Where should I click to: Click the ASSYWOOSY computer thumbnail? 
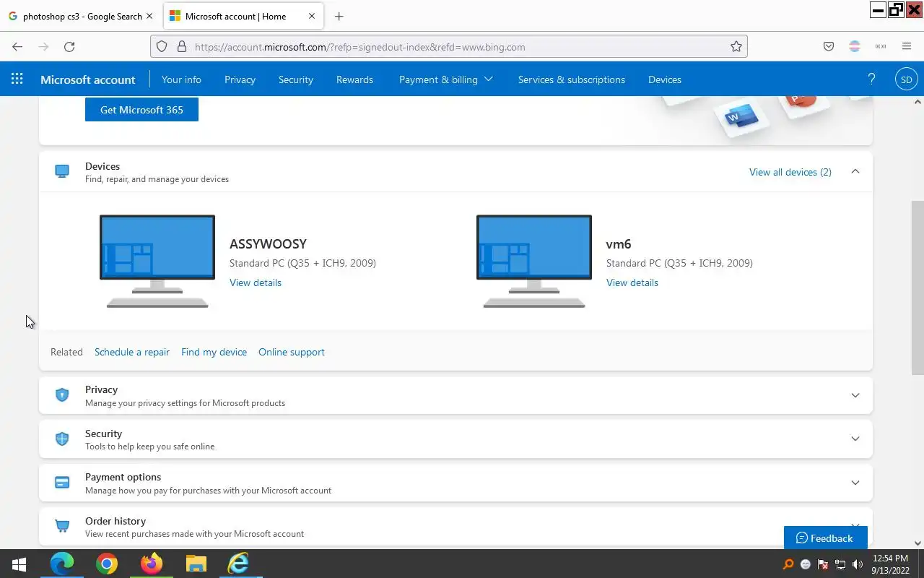(157, 261)
